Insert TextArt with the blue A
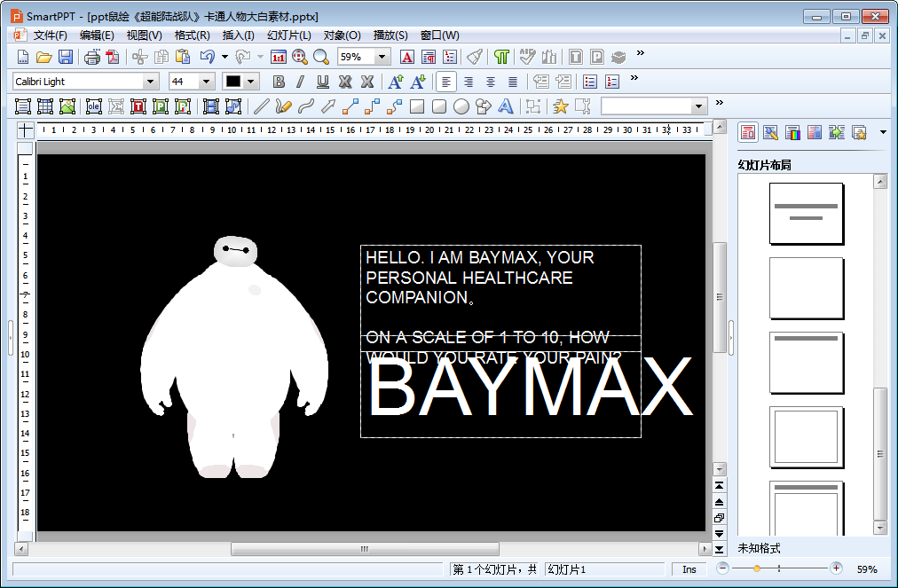The width and height of the screenshot is (898, 588). [505, 106]
